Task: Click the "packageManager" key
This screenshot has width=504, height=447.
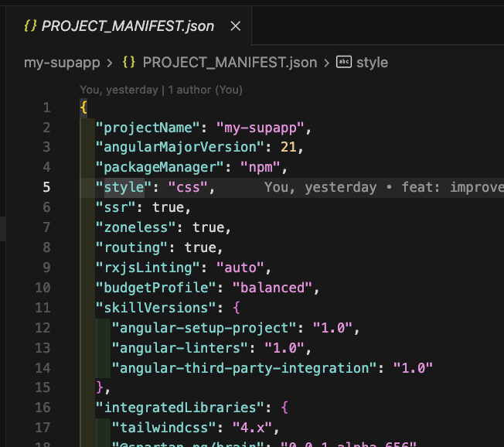Action: 160,167
